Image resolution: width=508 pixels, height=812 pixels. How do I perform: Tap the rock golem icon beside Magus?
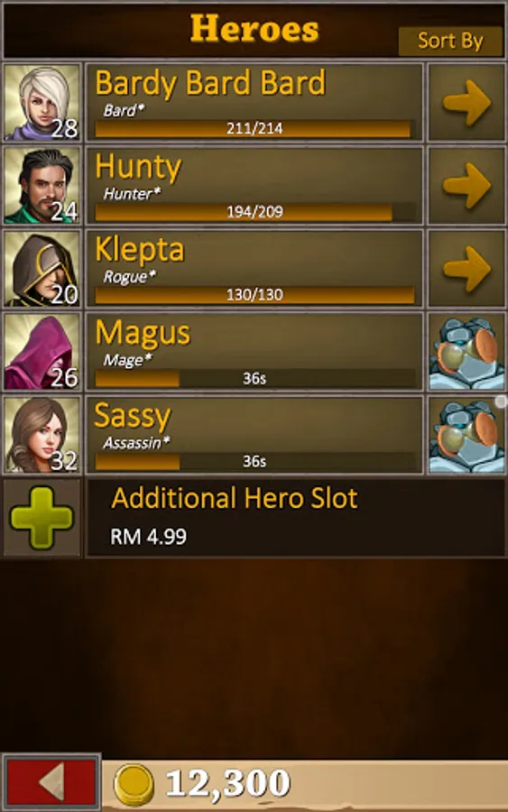[466, 352]
